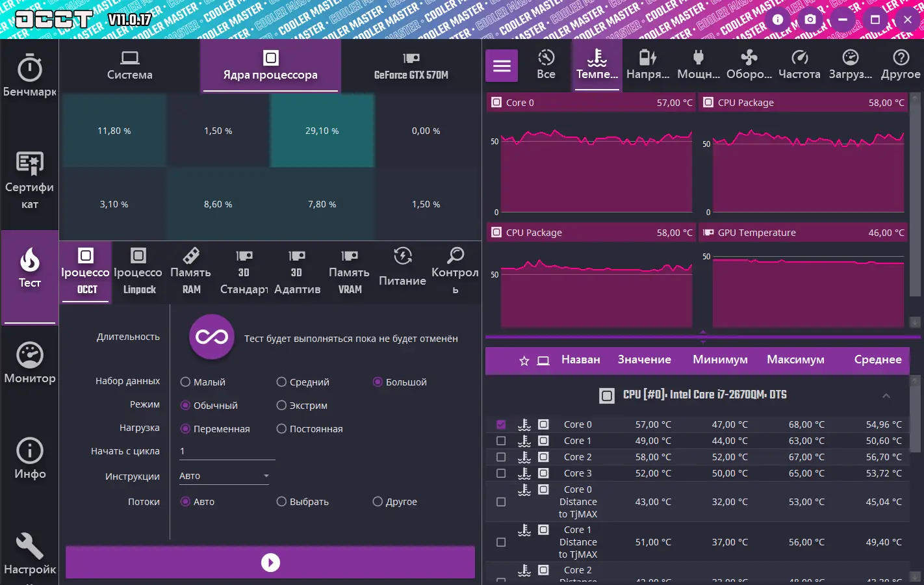Screen dimensions: 924x585
Task: Filter sensors by Загрузка usage icon
Action: [851, 64]
